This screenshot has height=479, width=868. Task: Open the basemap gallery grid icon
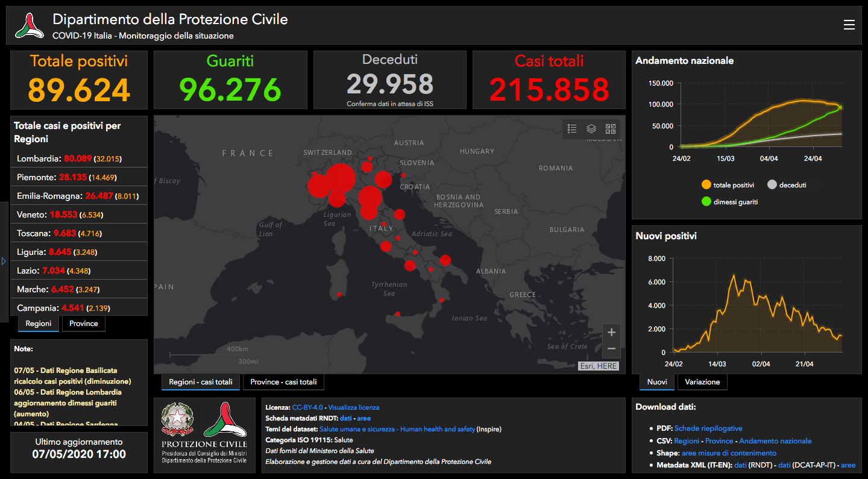coord(611,128)
